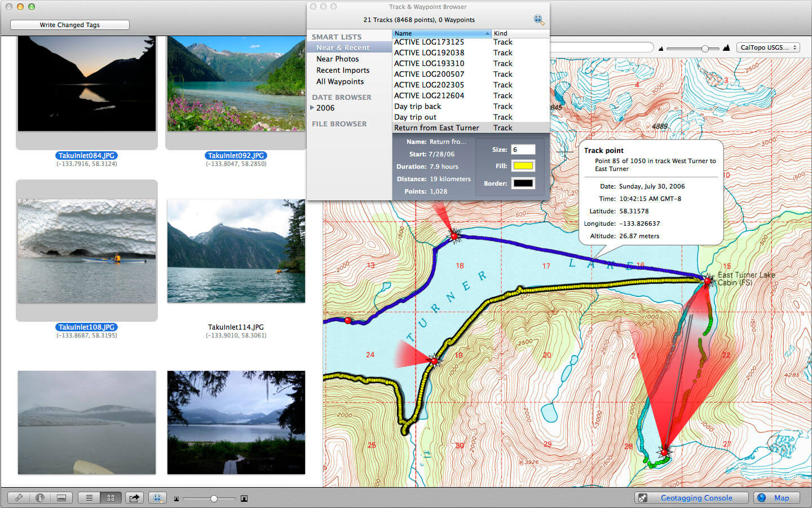
Task: Switch to list view mode
Action: click(89, 498)
